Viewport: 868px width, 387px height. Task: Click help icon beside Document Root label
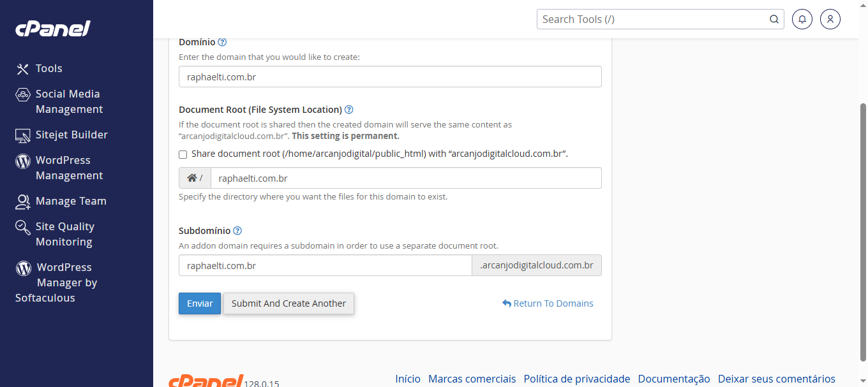pyautogui.click(x=349, y=110)
